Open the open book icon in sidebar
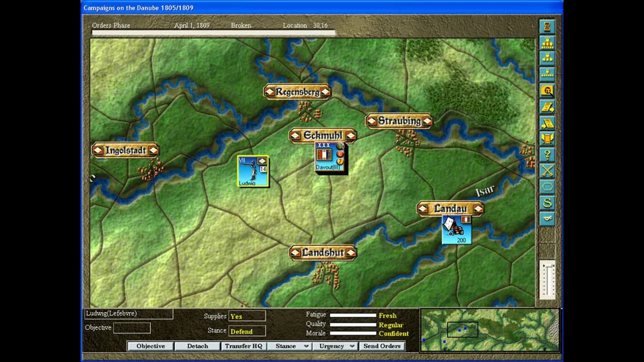The image size is (644, 362). 547,138
